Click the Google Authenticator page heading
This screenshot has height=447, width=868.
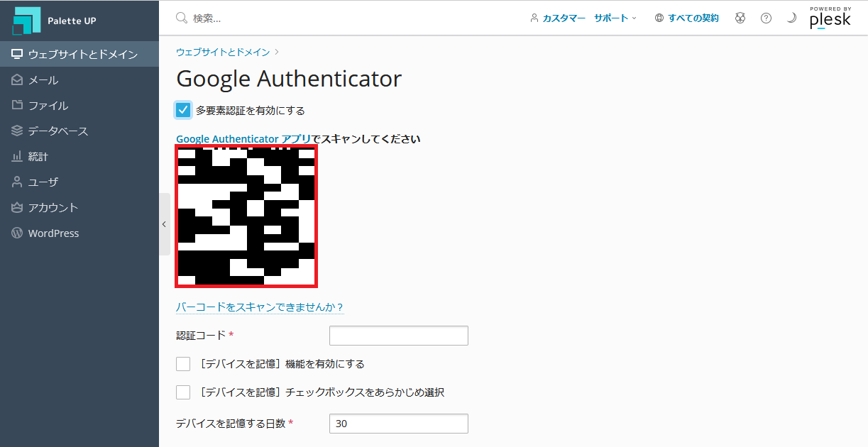289,78
